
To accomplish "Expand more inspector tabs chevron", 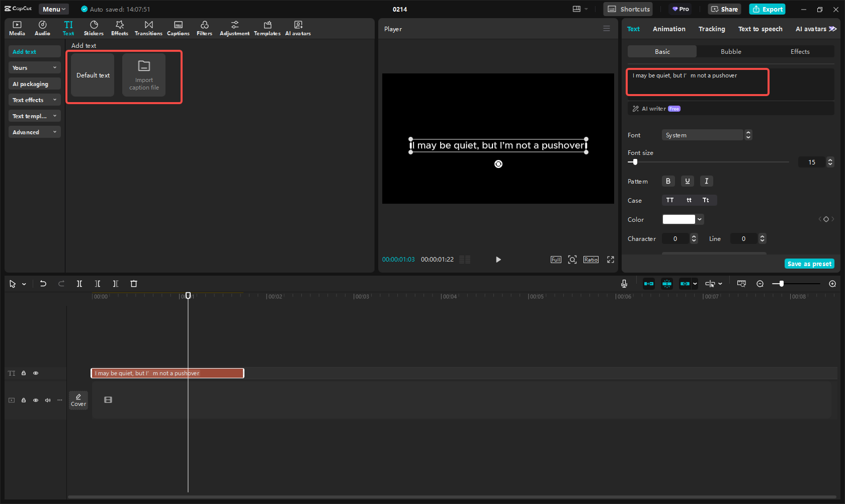I will [x=833, y=29].
